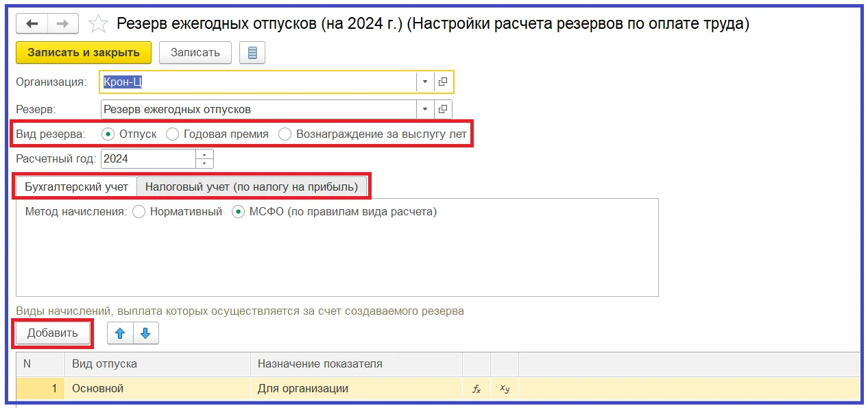Add form to favorites with star icon
The image size is (868, 408).
tap(99, 25)
